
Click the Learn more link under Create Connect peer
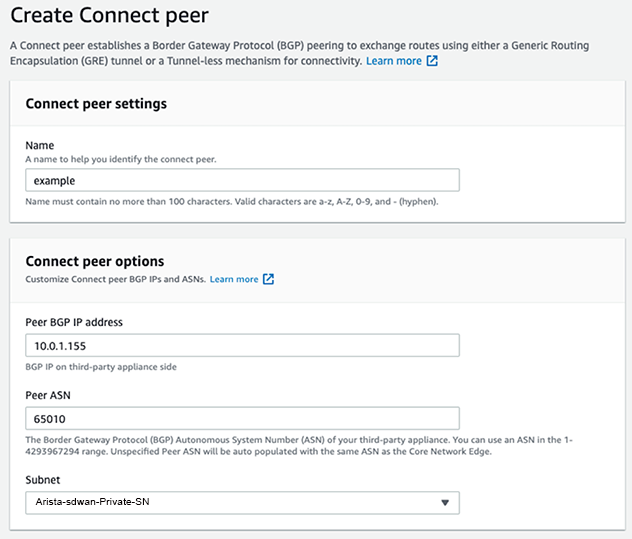coord(394,61)
